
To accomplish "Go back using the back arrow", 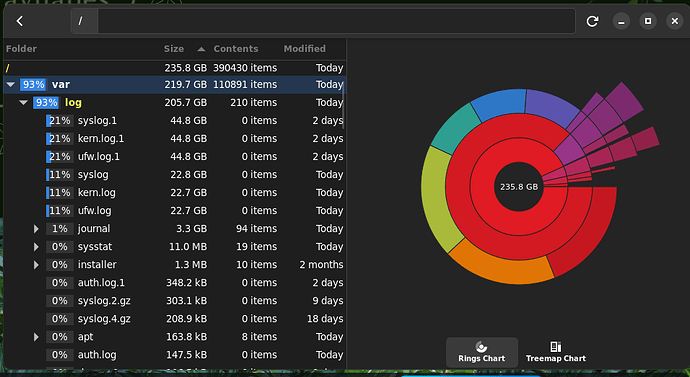I will tap(20, 21).
